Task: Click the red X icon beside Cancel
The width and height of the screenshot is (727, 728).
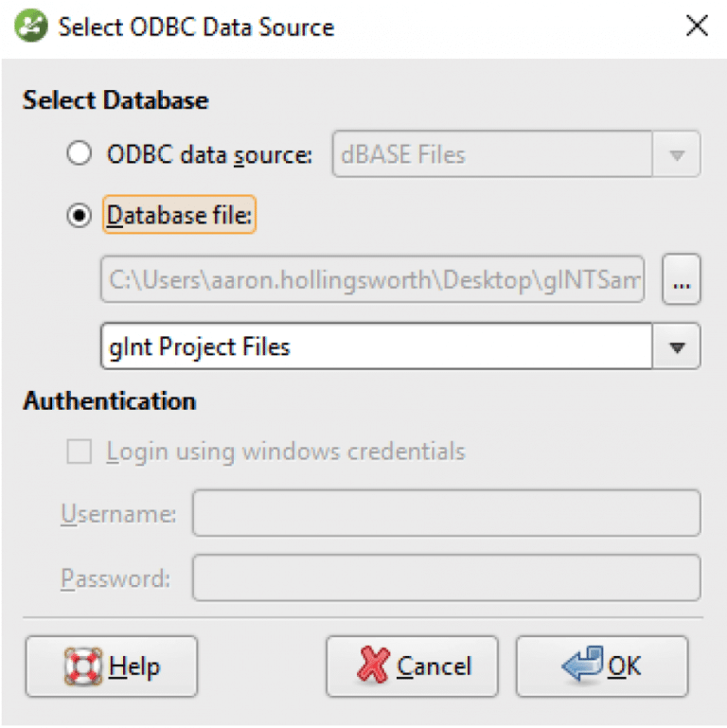Action: click(x=374, y=665)
